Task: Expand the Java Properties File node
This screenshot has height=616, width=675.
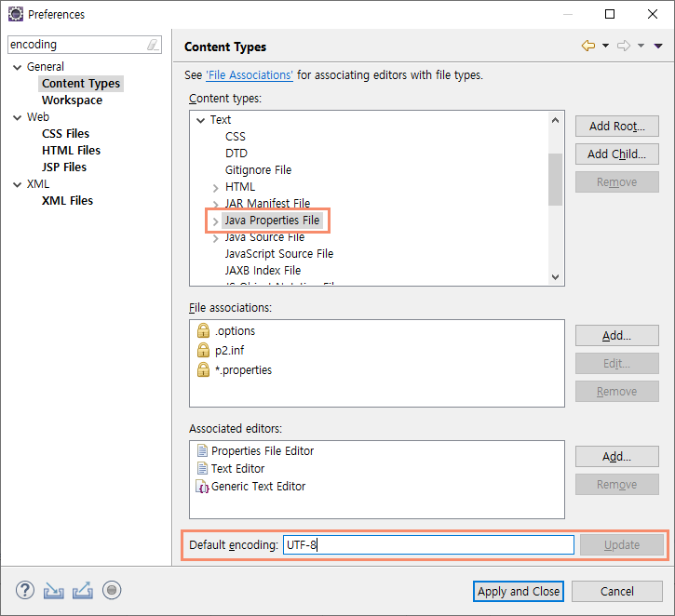Action: 216,221
